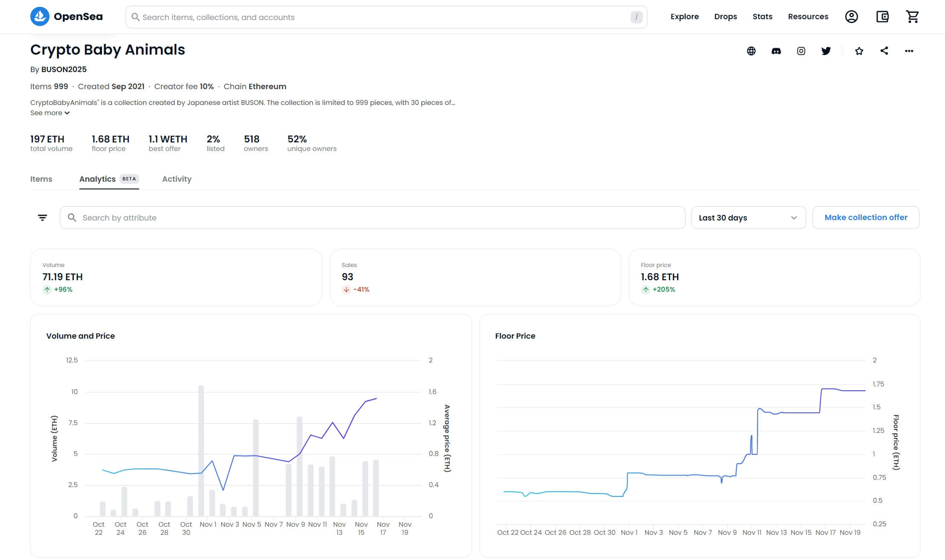Image resolution: width=945 pixels, height=560 pixels.
Task: Open the collection Instagram page
Action: (x=801, y=51)
